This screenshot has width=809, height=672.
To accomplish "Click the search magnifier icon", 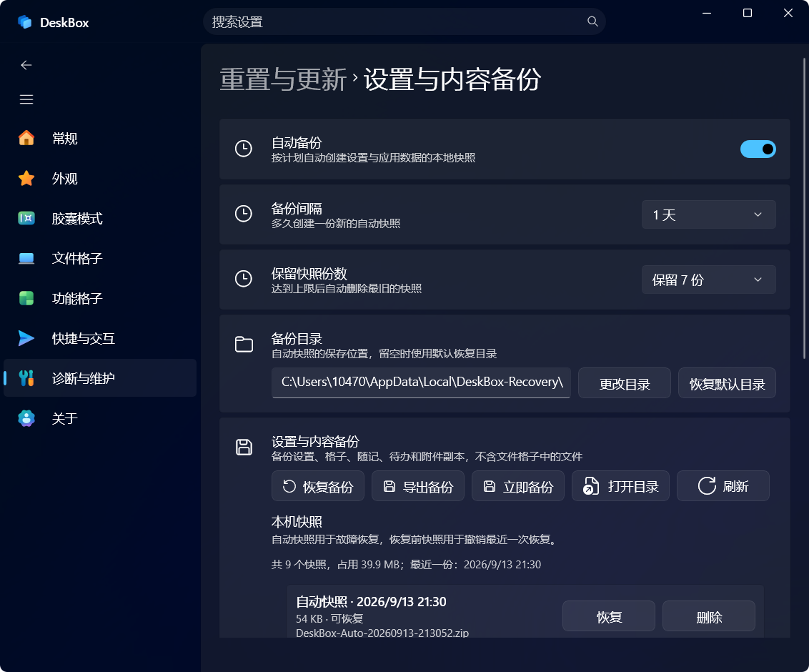I will (x=592, y=21).
